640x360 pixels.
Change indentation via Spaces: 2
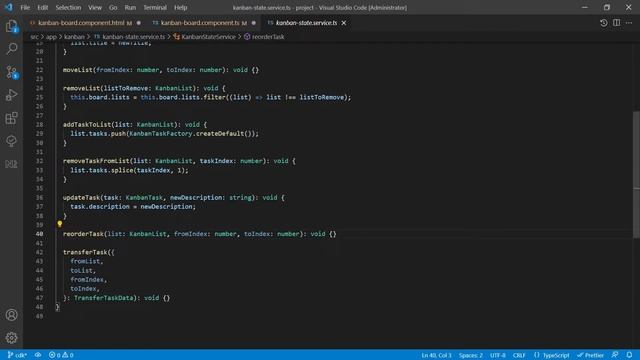[471, 355]
